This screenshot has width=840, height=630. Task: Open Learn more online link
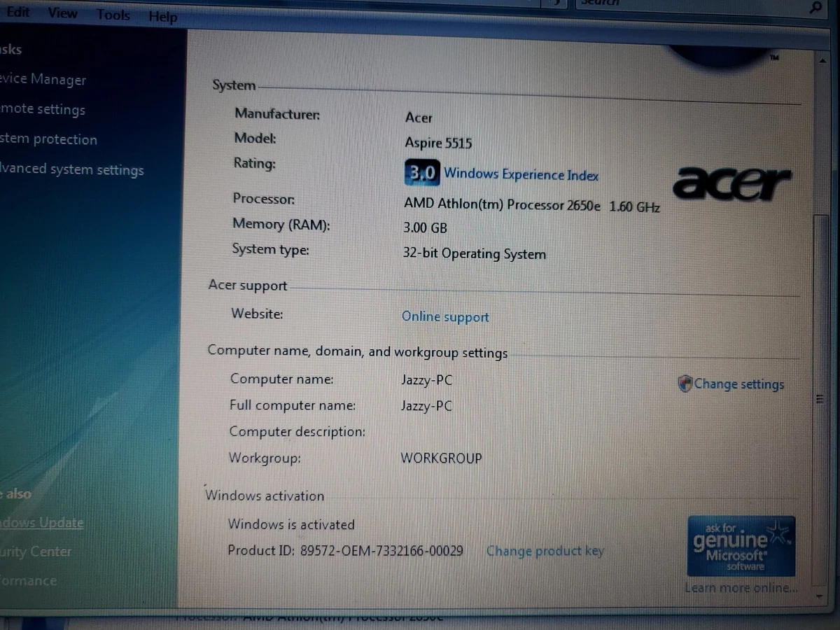click(741, 588)
